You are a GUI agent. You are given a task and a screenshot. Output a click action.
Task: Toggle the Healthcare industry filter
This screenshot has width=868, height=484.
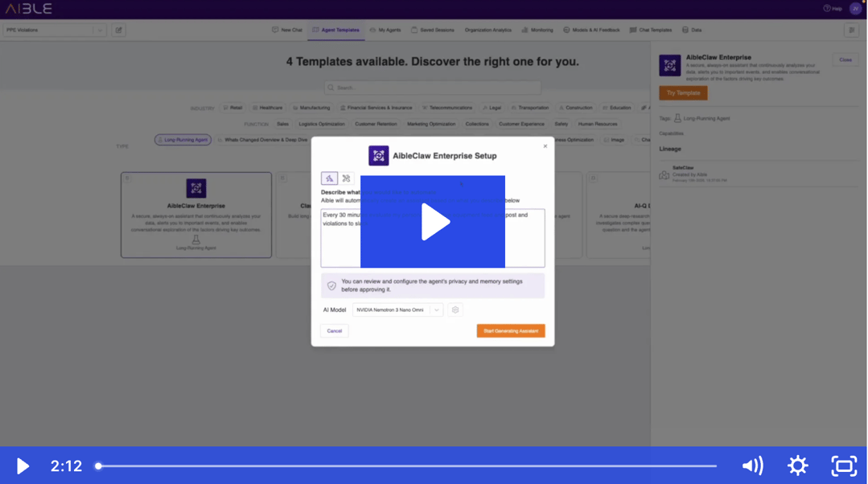pyautogui.click(x=267, y=108)
